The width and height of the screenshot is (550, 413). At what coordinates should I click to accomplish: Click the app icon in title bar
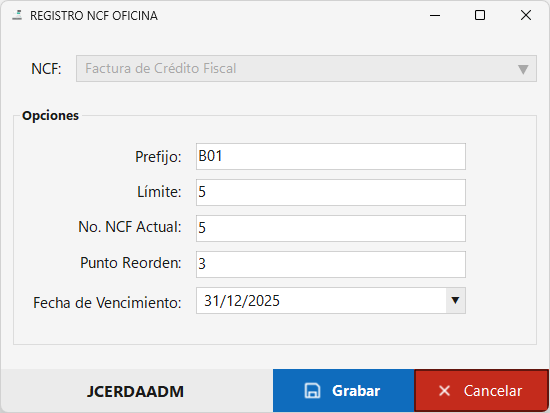pos(17,15)
